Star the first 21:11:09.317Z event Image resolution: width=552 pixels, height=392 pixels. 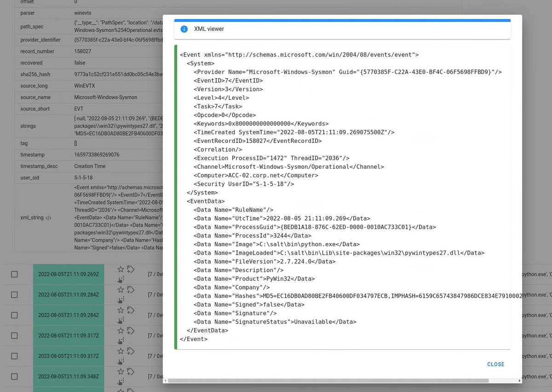pyautogui.click(x=121, y=330)
